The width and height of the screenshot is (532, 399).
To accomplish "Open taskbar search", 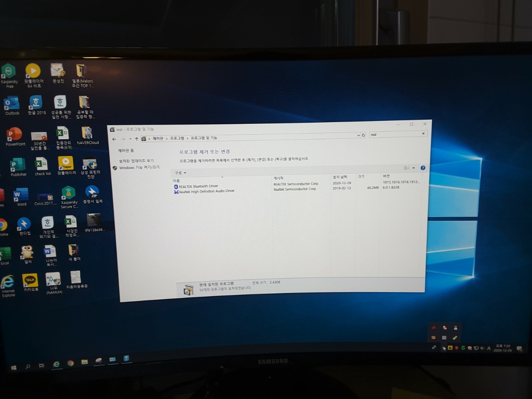I will (x=28, y=367).
